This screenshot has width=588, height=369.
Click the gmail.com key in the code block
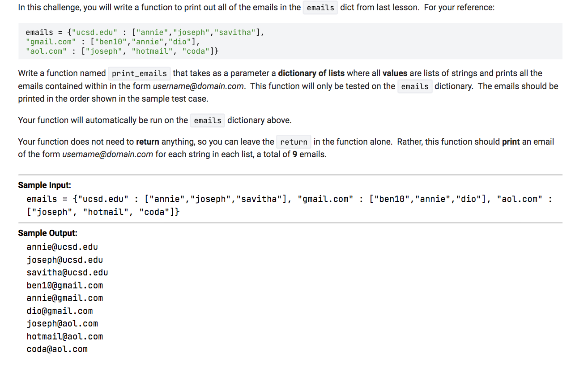(51, 41)
